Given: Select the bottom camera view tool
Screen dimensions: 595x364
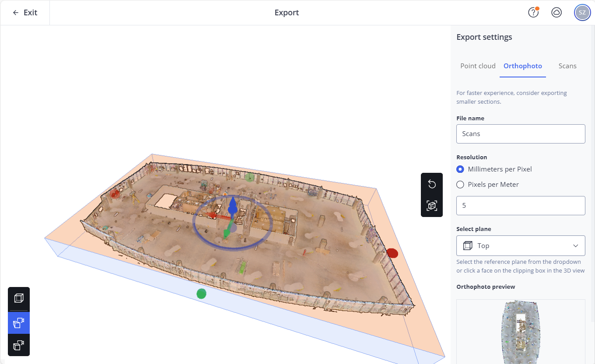Looking at the screenshot, I should (x=19, y=345).
